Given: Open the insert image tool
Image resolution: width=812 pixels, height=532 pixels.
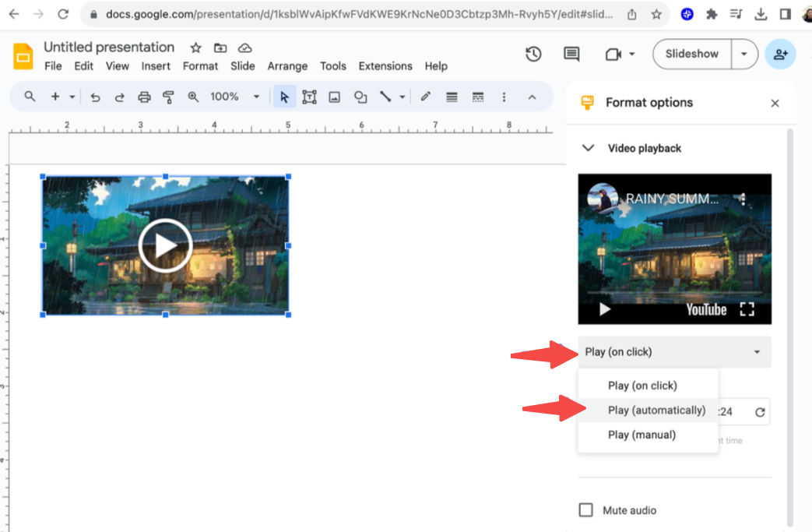Looking at the screenshot, I should click(335, 96).
